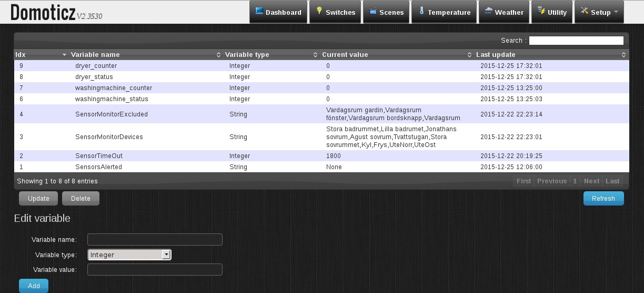
Task: Click the Temperature thermometer icon
Action: [421, 11]
